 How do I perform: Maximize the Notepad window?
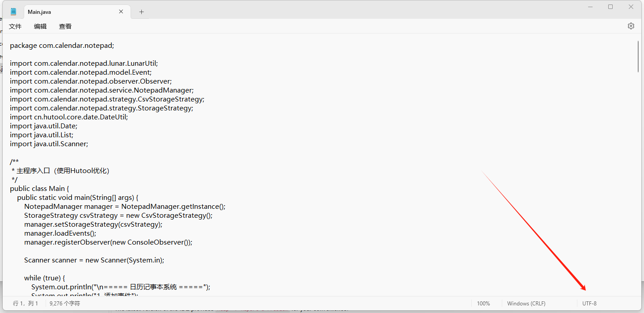pos(610,7)
